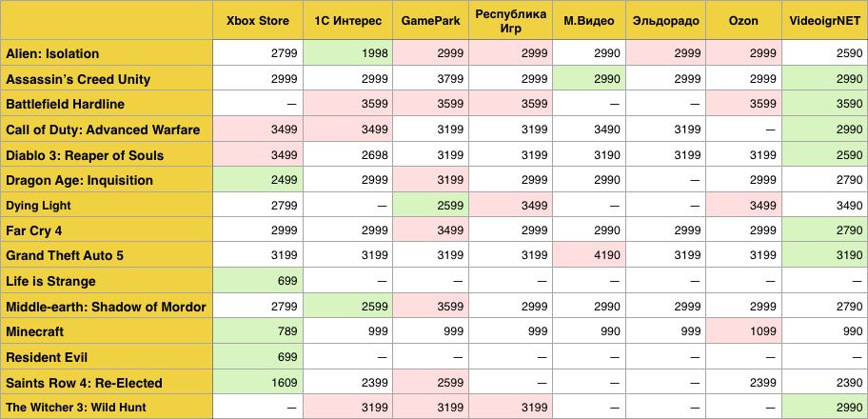Select the 1С Интерес column header
The width and height of the screenshot is (868, 419).
pyautogui.click(x=348, y=21)
